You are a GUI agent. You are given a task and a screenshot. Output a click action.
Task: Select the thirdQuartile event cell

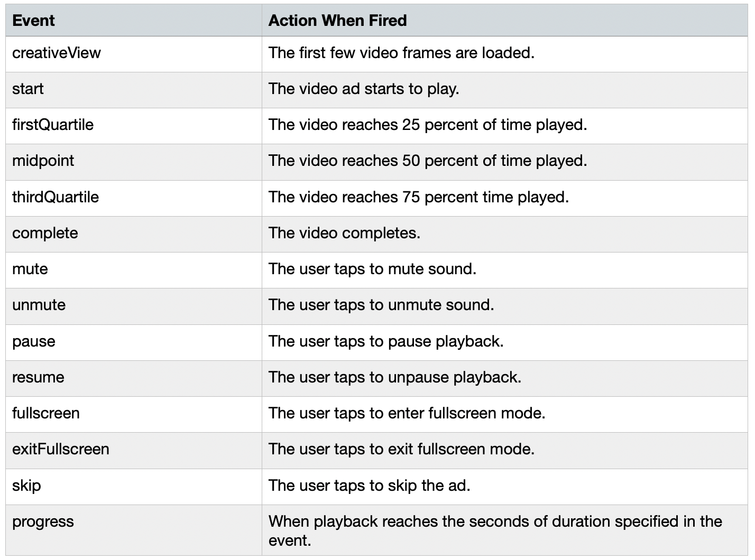pyautogui.click(x=56, y=197)
